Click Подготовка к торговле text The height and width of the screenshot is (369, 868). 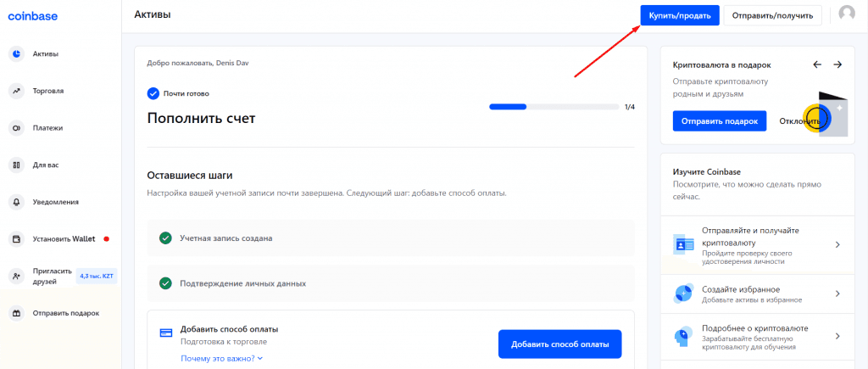(x=224, y=342)
